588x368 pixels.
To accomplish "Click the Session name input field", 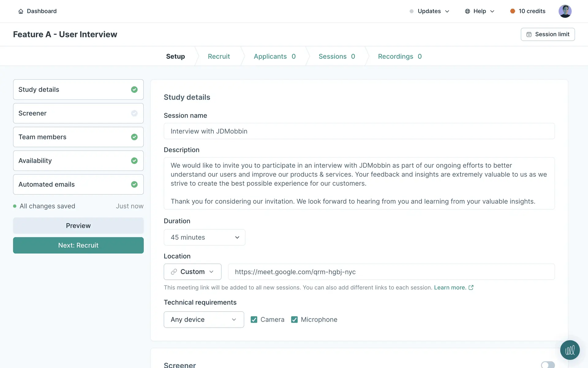I will (359, 131).
